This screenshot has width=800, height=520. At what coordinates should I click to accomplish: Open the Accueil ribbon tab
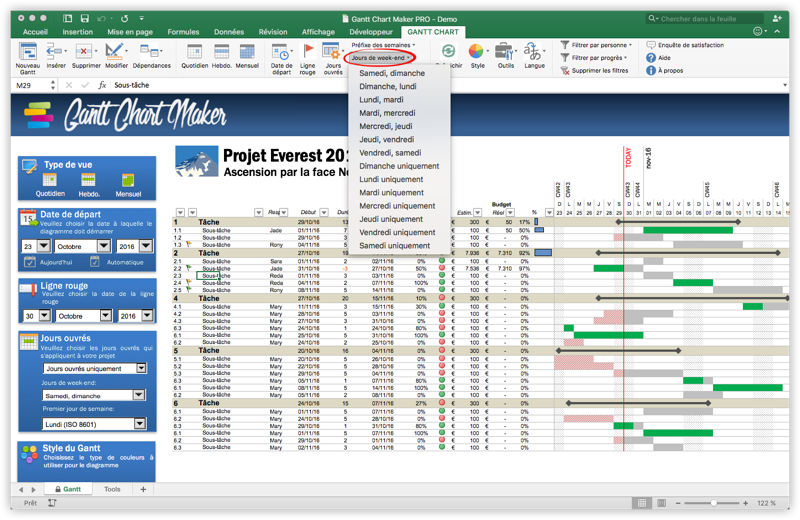pyautogui.click(x=35, y=32)
